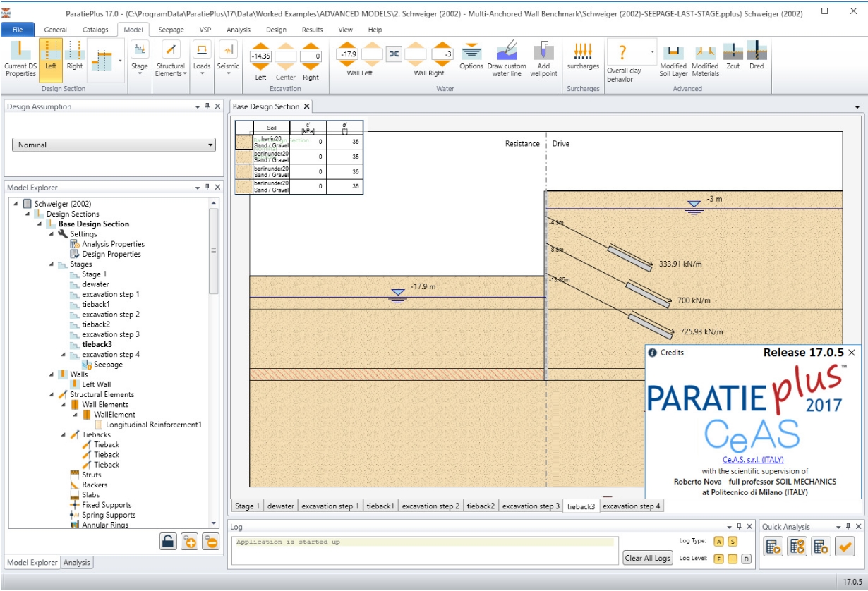Toggle Log Level D filter
This screenshot has width=868, height=591.
[747, 559]
